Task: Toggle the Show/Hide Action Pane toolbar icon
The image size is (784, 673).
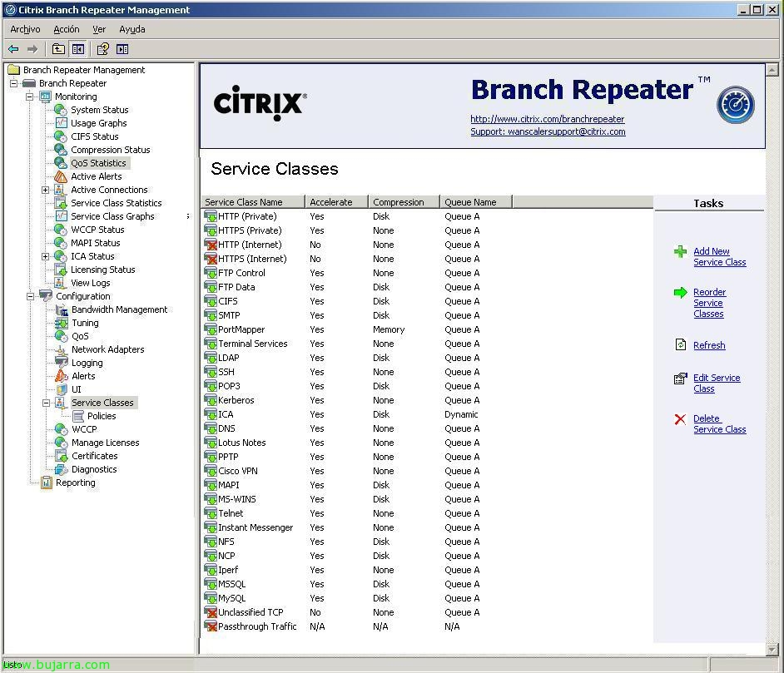Action: (x=122, y=49)
